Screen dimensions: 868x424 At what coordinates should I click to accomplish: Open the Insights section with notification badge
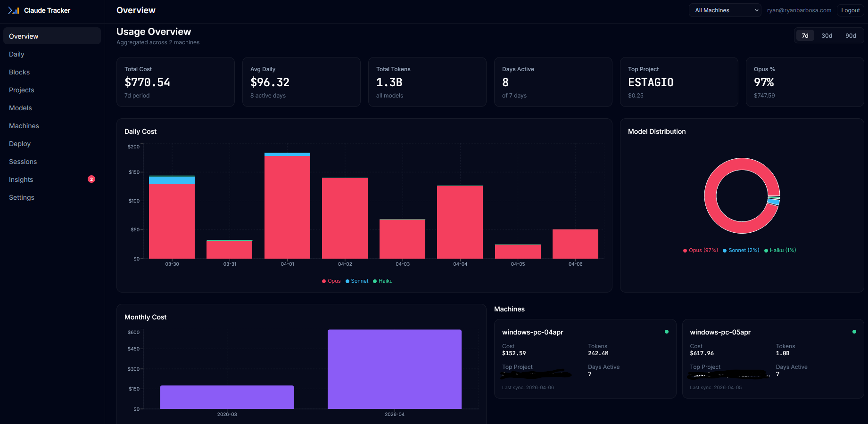(x=21, y=179)
